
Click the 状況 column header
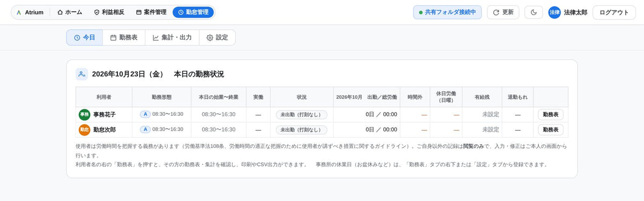(302, 97)
